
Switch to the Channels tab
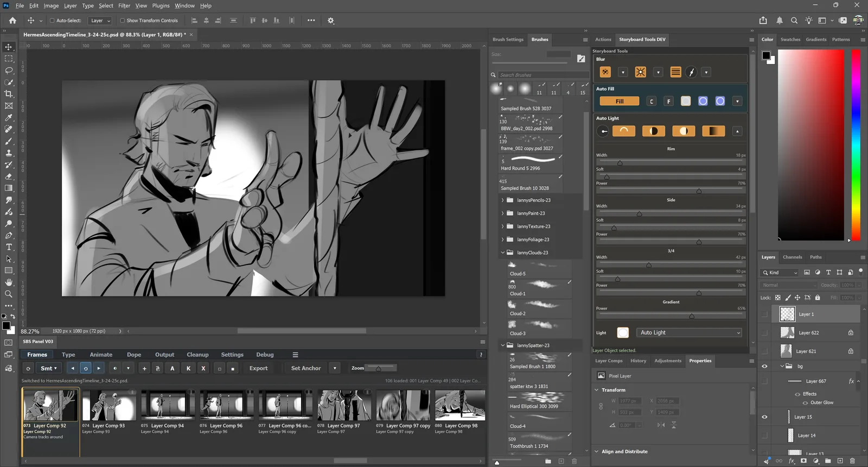coord(792,257)
